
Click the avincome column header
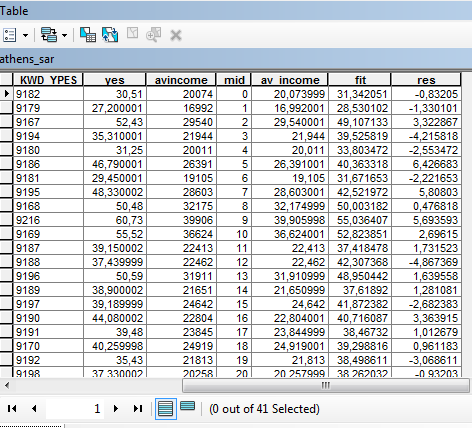click(x=181, y=80)
